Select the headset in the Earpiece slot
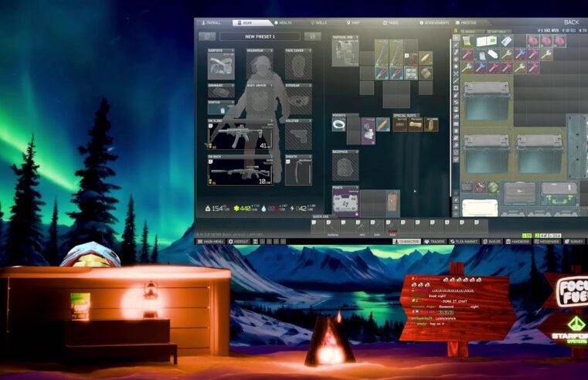 click(x=221, y=66)
